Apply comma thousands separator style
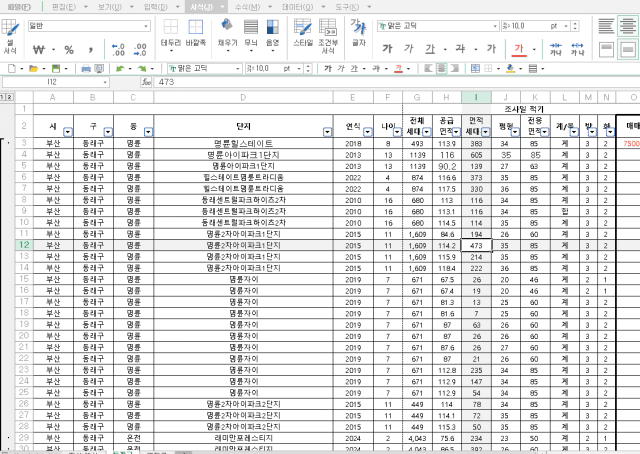 [x=91, y=50]
